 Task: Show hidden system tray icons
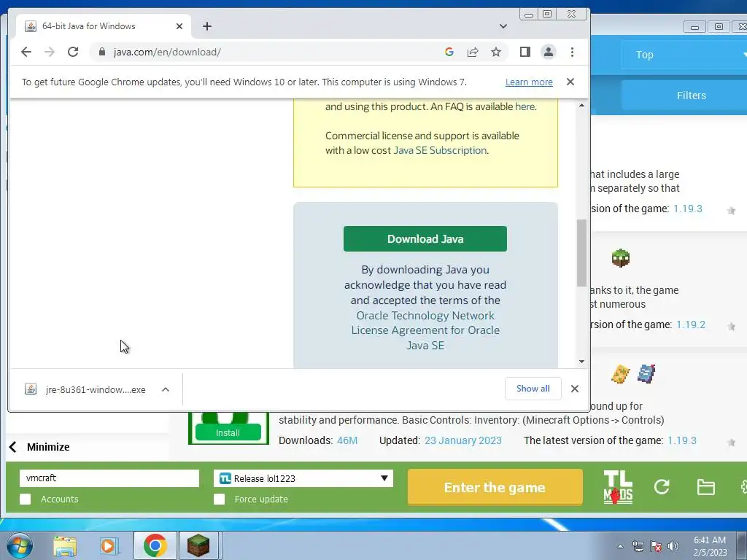620,546
